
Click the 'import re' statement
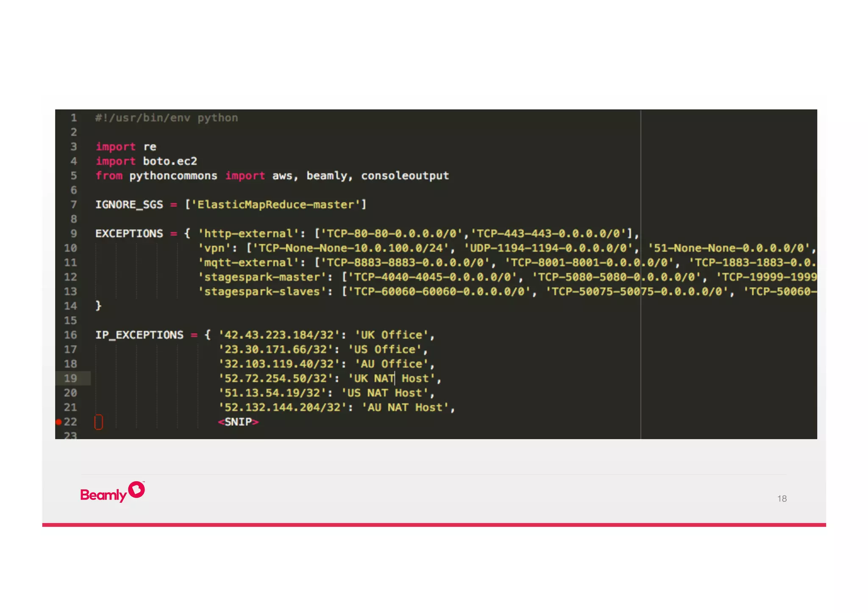[126, 147]
